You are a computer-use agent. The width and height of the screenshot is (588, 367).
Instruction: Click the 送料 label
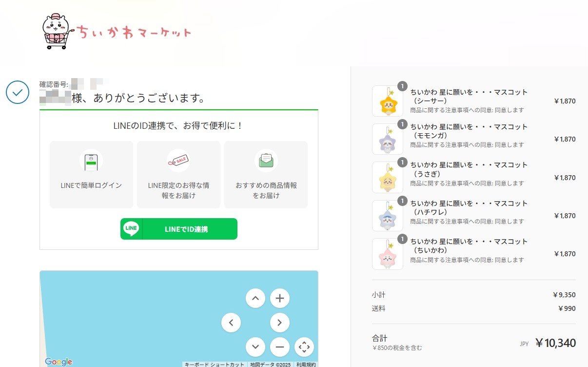[x=378, y=308]
